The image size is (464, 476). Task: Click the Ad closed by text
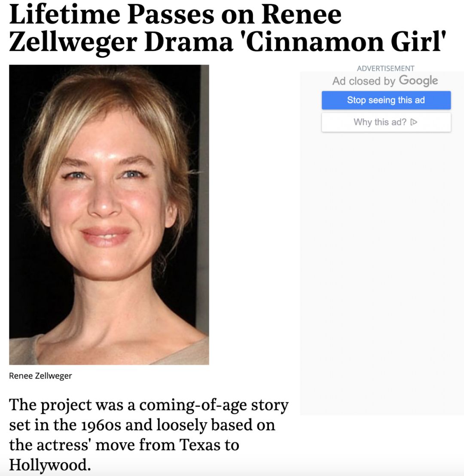tap(363, 81)
